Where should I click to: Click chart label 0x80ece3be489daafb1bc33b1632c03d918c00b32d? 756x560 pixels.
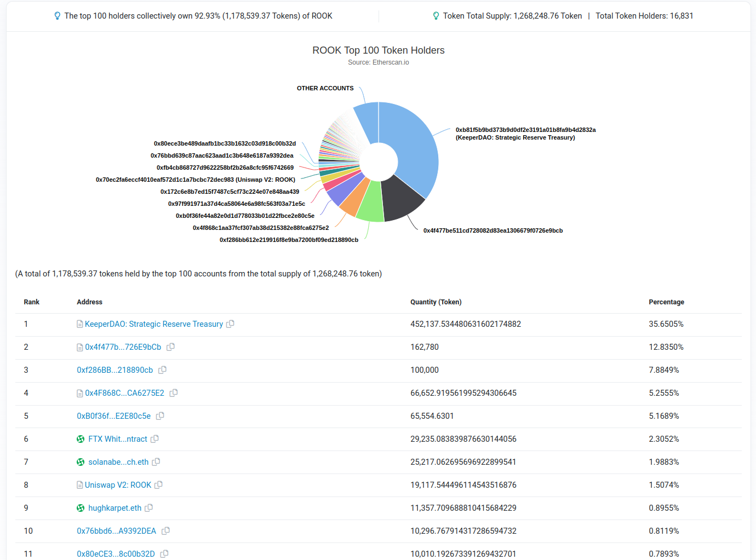point(225,143)
